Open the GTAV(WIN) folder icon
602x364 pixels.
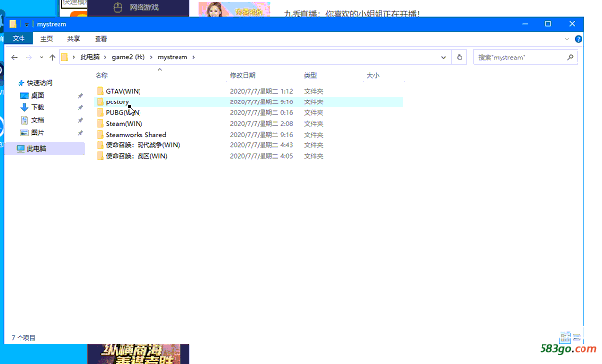click(x=100, y=91)
